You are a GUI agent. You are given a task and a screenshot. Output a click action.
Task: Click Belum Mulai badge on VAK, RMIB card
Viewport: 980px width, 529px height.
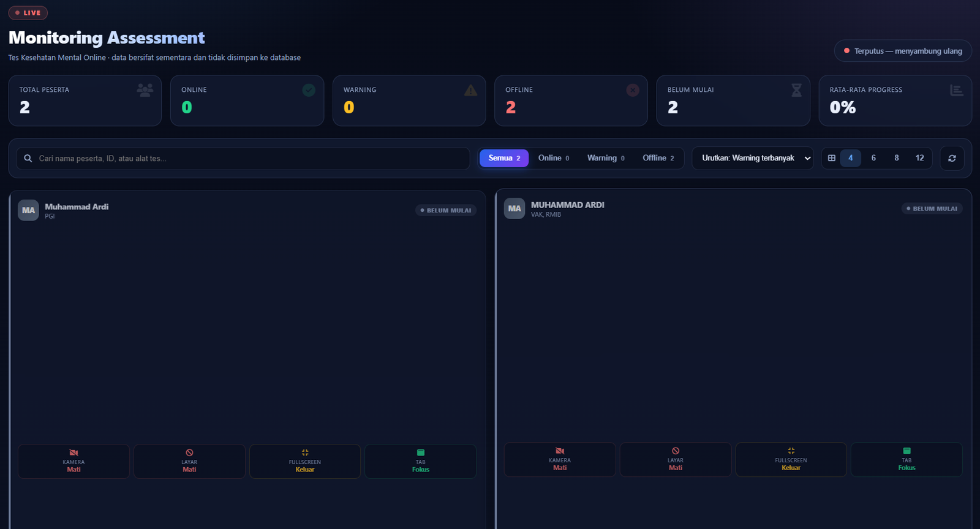(932, 208)
